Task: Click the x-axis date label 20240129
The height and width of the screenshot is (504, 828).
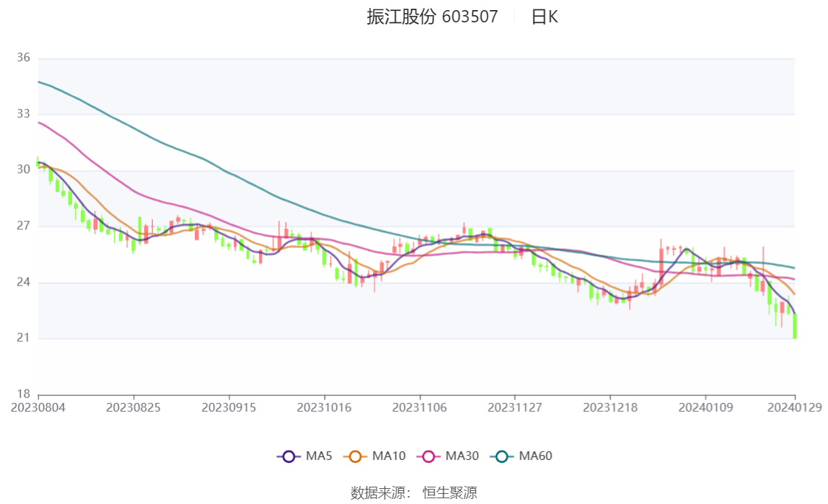Action: pyautogui.click(x=795, y=407)
